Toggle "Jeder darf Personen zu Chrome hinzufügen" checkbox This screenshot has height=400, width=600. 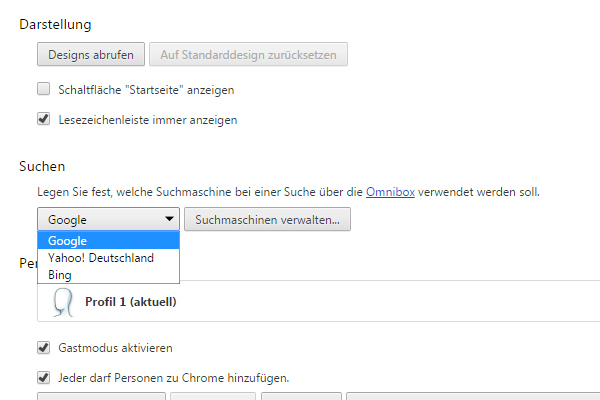44,378
